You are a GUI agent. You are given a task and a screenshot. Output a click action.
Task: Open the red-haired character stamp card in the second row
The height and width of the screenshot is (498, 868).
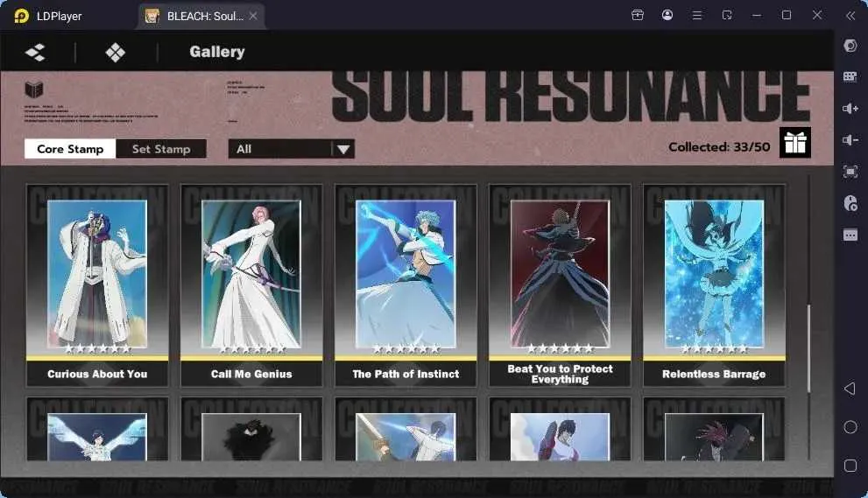[x=714, y=430]
